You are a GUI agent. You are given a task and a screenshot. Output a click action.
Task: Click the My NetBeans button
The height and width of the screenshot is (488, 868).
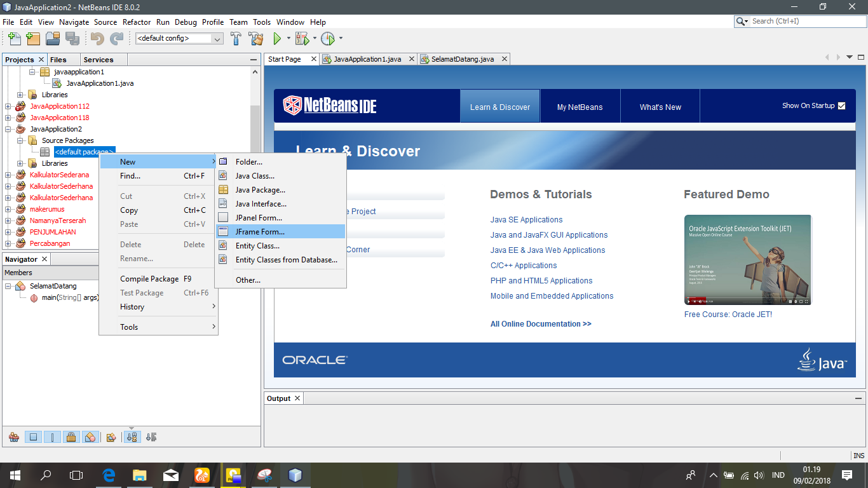tap(580, 106)
